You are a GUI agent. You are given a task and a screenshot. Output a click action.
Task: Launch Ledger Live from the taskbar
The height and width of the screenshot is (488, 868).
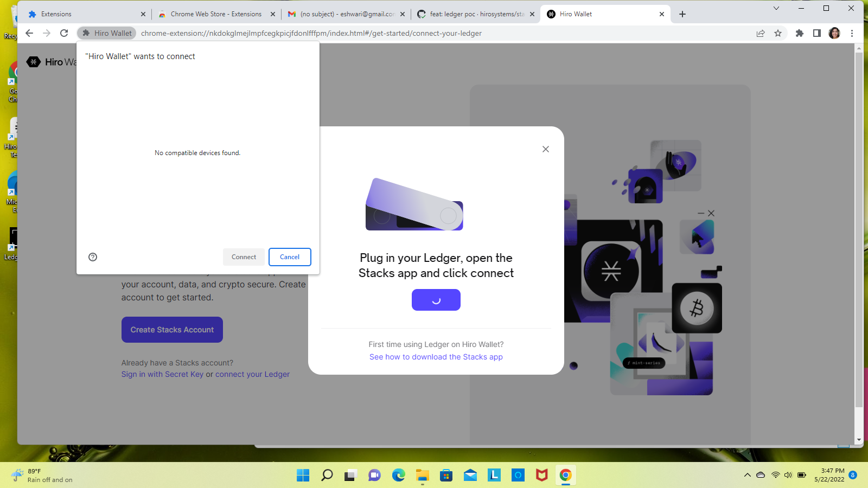(494, 475)
